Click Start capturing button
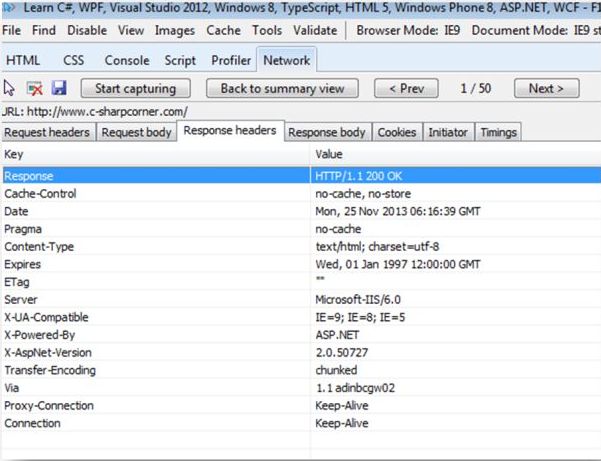 pos(136,89)
